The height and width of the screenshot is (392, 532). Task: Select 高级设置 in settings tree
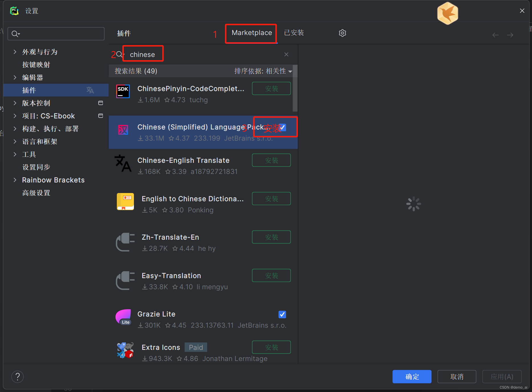pyautogui.click(x=36, y=193)
